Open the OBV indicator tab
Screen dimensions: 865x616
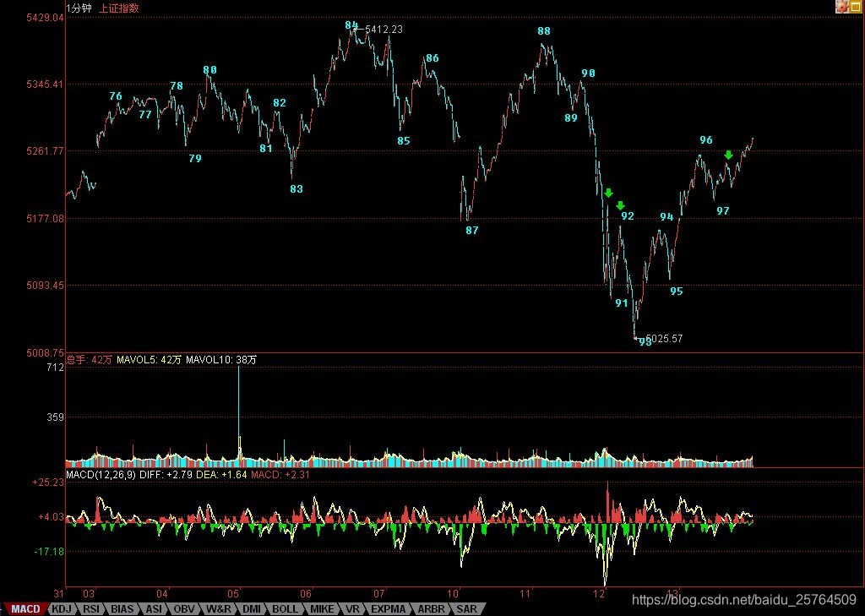pyautogui.click(x=184, y=609)
